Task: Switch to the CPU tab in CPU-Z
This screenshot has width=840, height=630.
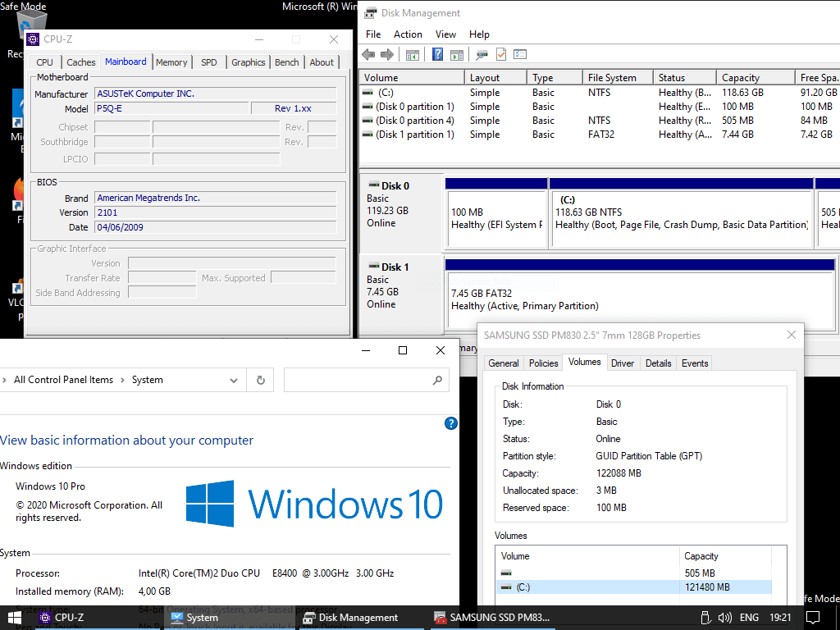Action: 45,62
